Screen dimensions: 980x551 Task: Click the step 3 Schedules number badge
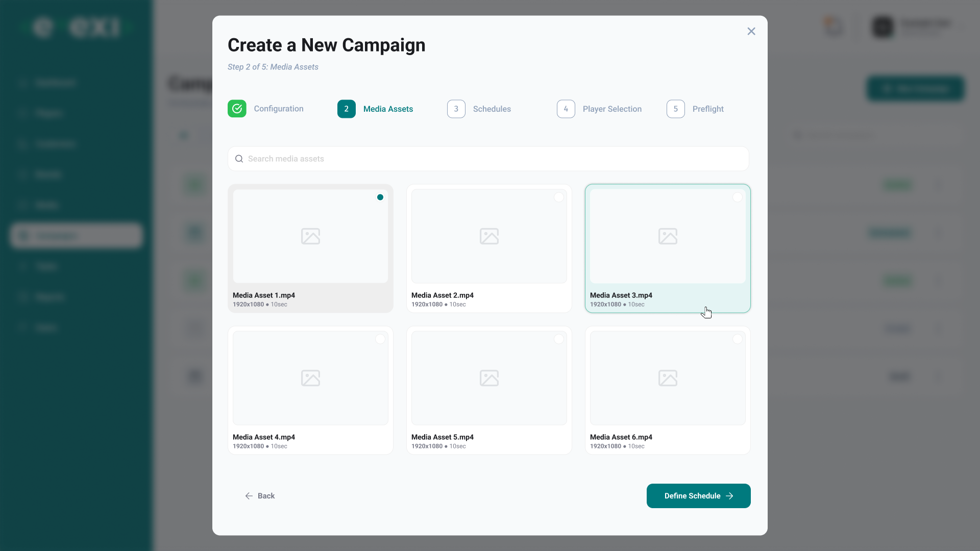(456, 109)
